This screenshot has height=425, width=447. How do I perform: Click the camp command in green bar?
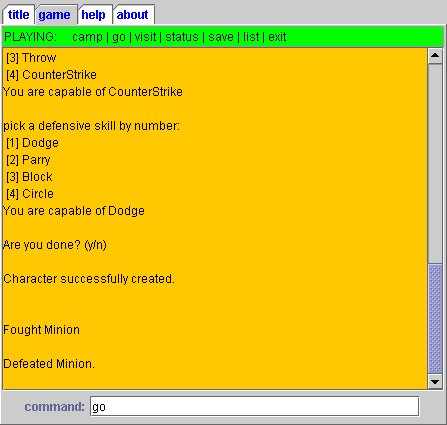click(x=87, y=37)
